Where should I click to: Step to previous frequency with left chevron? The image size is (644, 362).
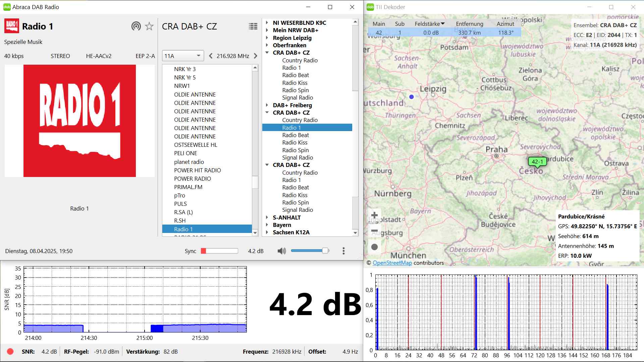pos(211,56)
